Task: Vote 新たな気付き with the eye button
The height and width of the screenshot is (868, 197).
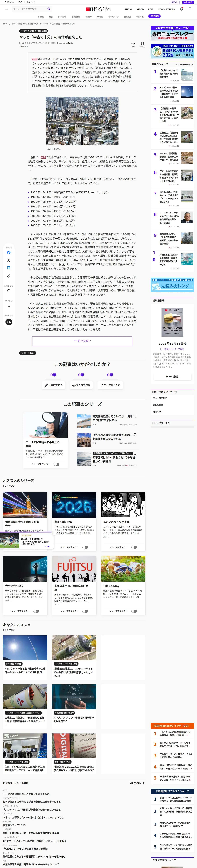Action: [81, 385]
